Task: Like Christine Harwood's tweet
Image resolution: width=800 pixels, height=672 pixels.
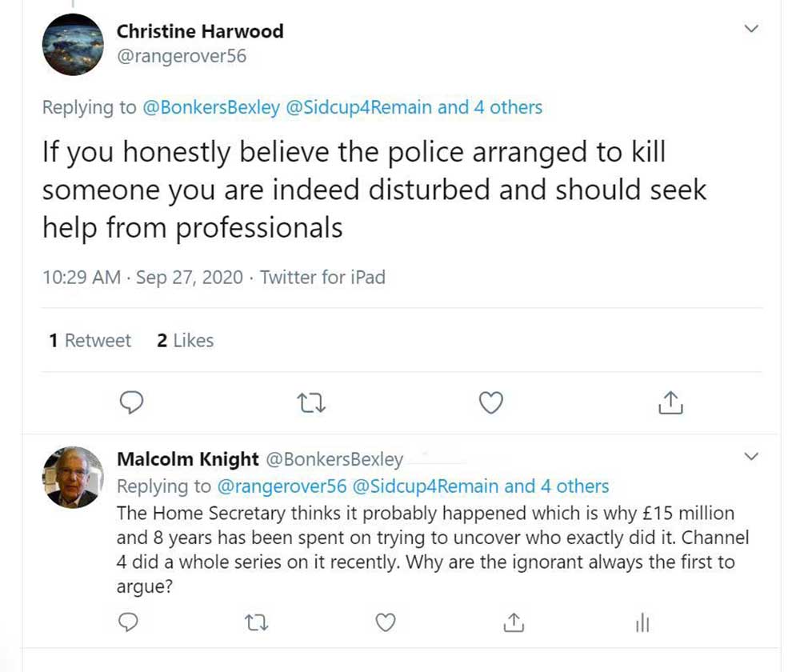Action: point(490,403)
